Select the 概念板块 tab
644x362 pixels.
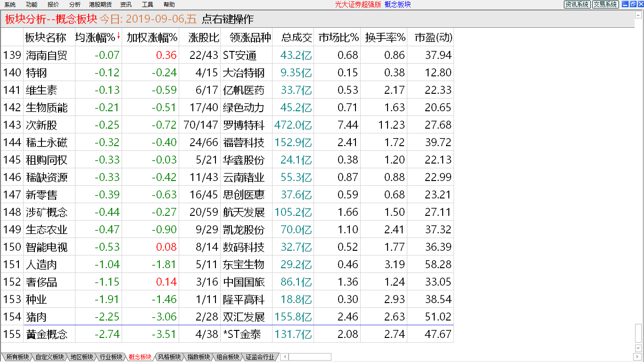(140, 357)
